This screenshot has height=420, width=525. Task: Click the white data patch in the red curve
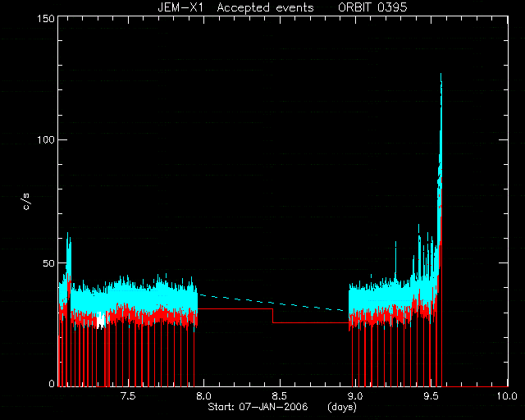pyautogui.click(x=101, y=321)
